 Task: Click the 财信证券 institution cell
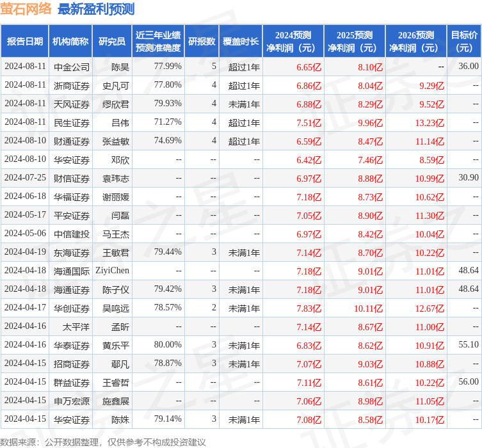pos(72,179)
